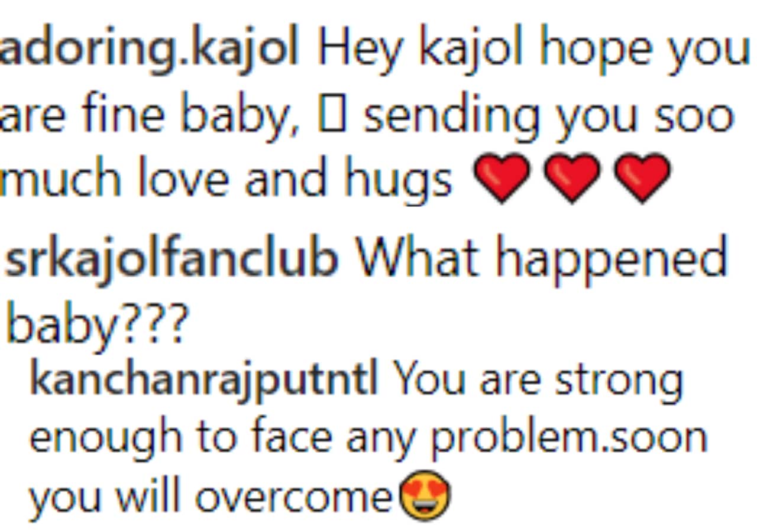This screenshot has height=532, width=757.
Task: Click the heart-eyes smiley emoji
Action: pyautogui.click(x=425, y=495)
